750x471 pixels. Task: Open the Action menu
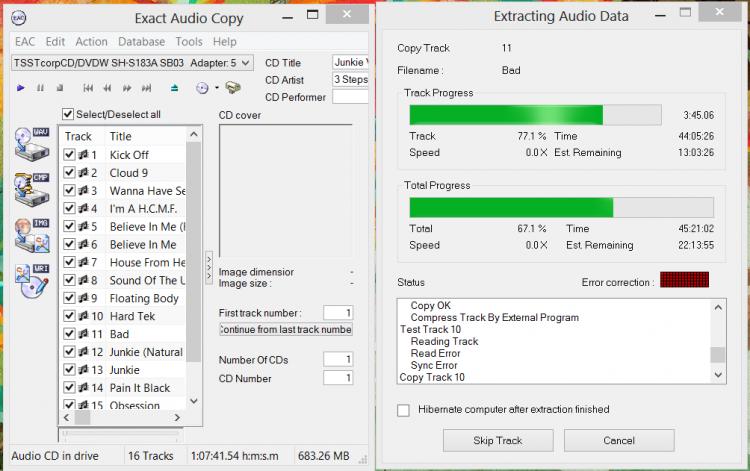coord(91,42)
